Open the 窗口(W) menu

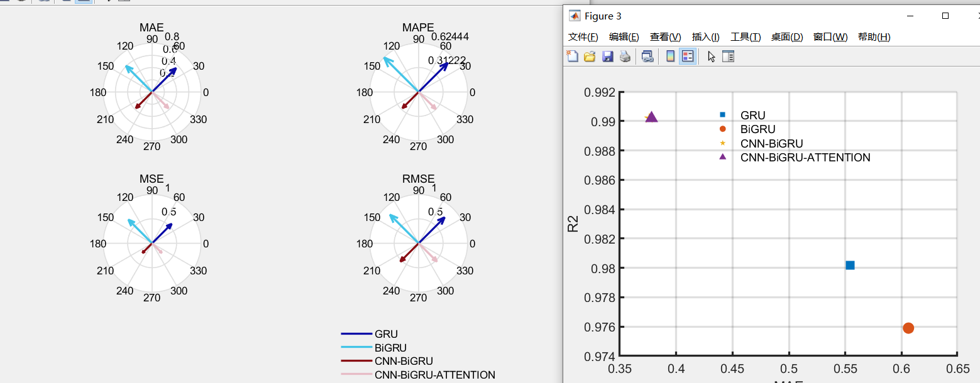coord(830,37)
